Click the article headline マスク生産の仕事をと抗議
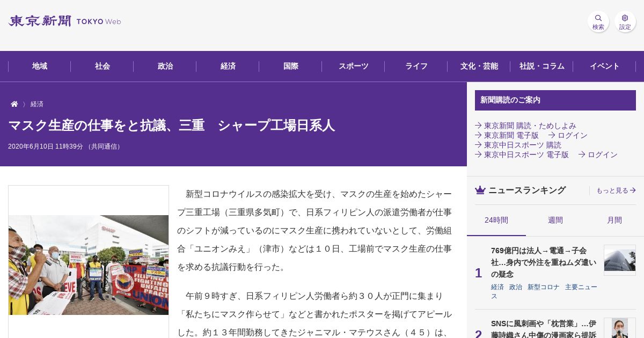 pyautogui.click(x=171, y=126)
